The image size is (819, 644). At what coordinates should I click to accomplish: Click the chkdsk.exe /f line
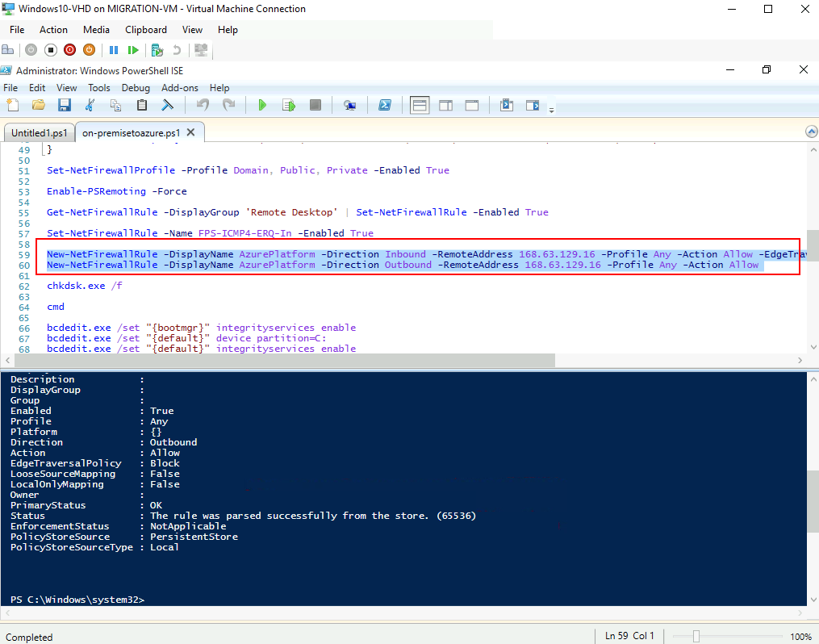click(x=84, y=286)
